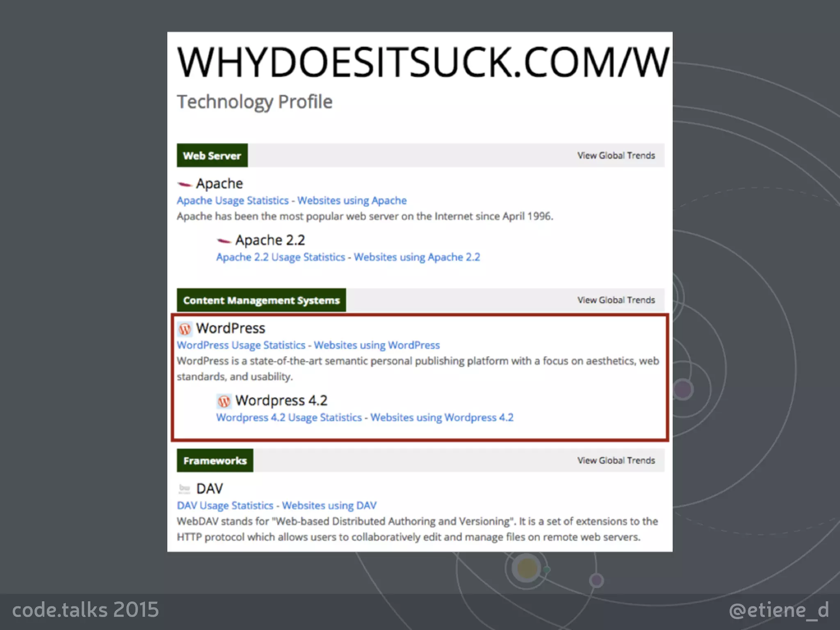The width and height of the screenshot is (840, 630).
Task: Click the Wordpress 4.2 logo icon
Action: click(224, 401)
